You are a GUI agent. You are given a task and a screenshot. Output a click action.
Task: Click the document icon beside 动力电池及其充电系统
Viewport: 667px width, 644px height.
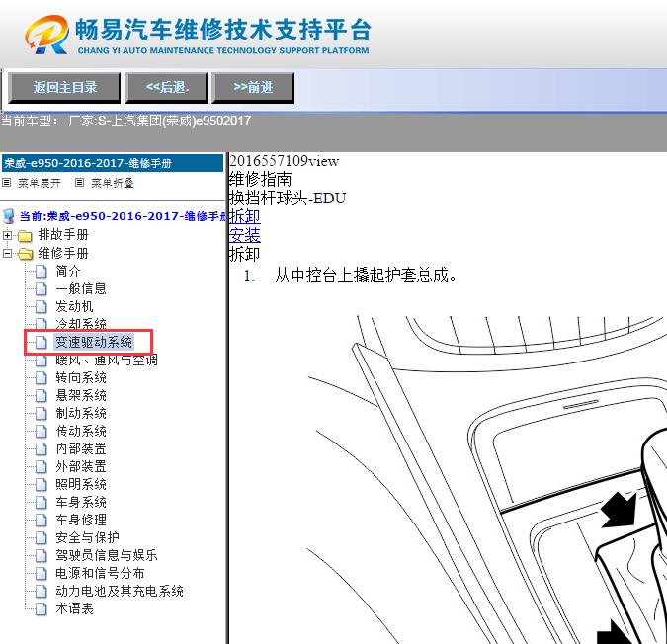click(42, 592)
